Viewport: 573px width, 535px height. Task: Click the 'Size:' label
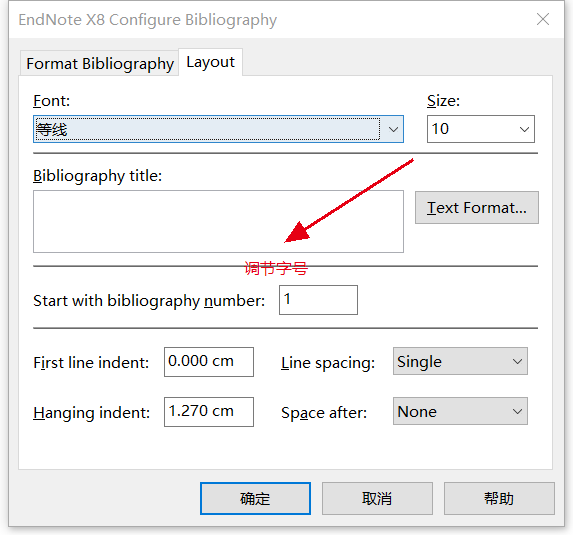443,100
